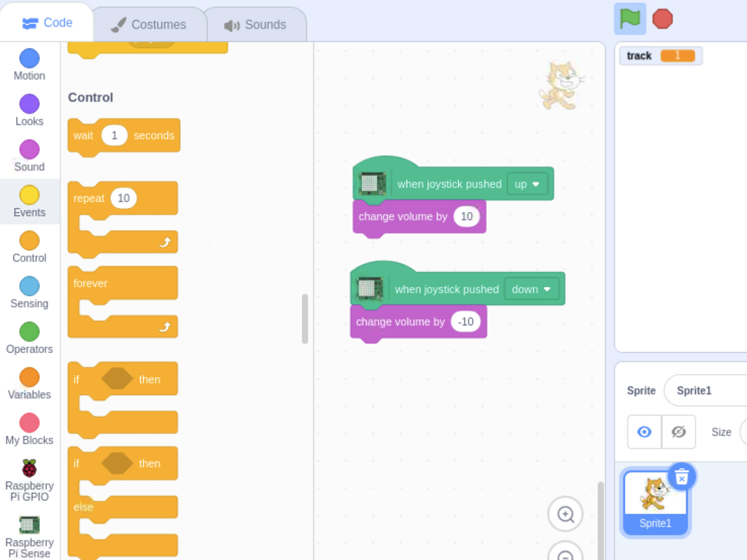Switch to the Code tab

tap(47, 23)
